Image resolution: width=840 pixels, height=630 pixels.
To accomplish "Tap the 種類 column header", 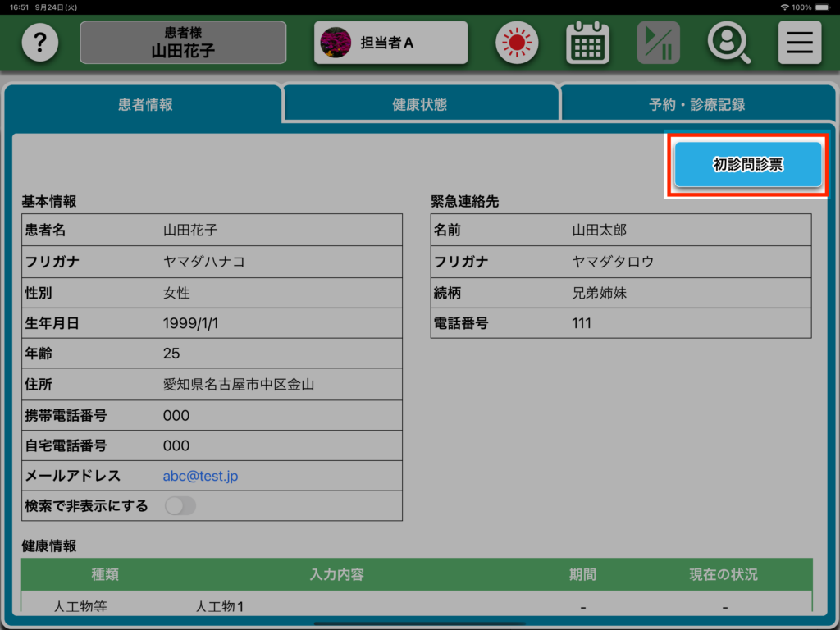I will pyautogui.click(x=104, y=574).
